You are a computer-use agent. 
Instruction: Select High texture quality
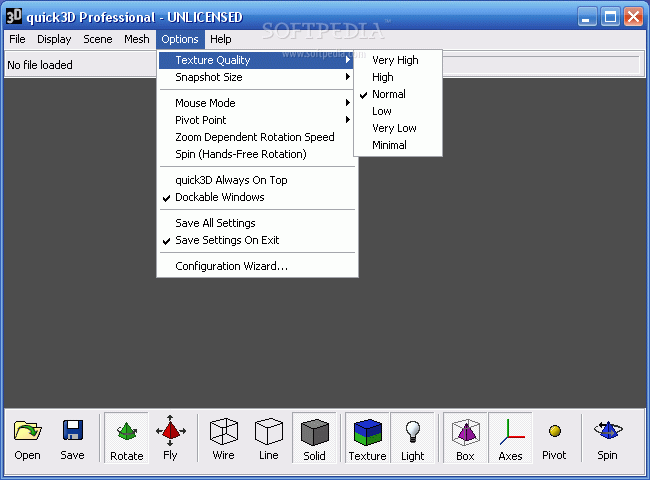click(398, 77)
